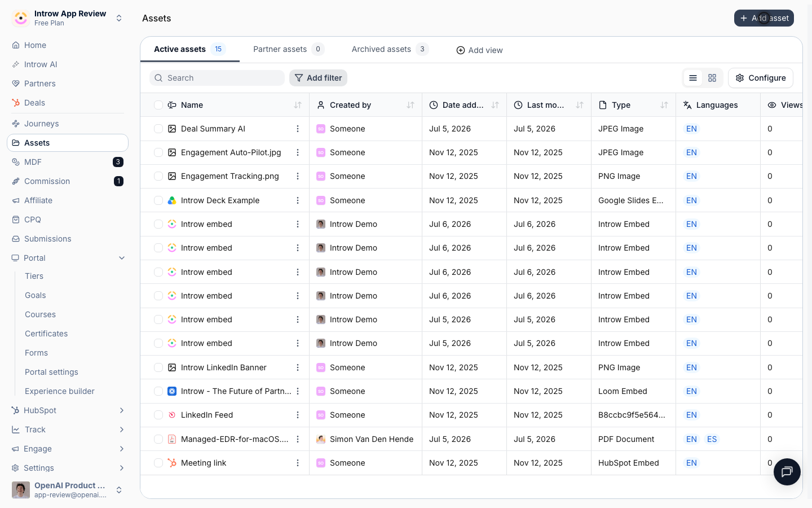Click the Introw logo in sidebar header
Screen dimensions: 812x508
pyautogui.click(x=21, y=18)
